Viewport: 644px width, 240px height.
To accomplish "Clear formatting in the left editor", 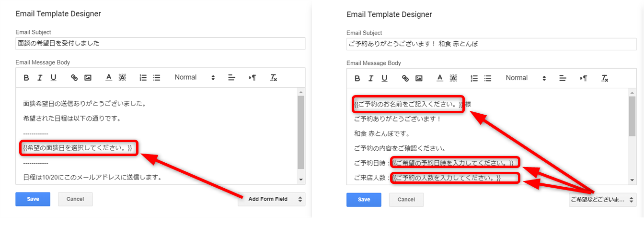I will click(274, 78).
